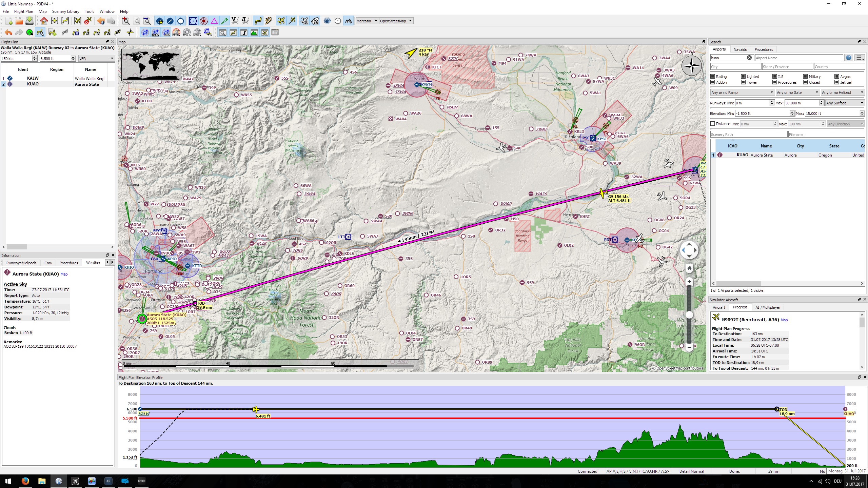Toggle elevation profile window green mountain icon
Viewport: 868px width, 488px height.
(x=254, y=33)
